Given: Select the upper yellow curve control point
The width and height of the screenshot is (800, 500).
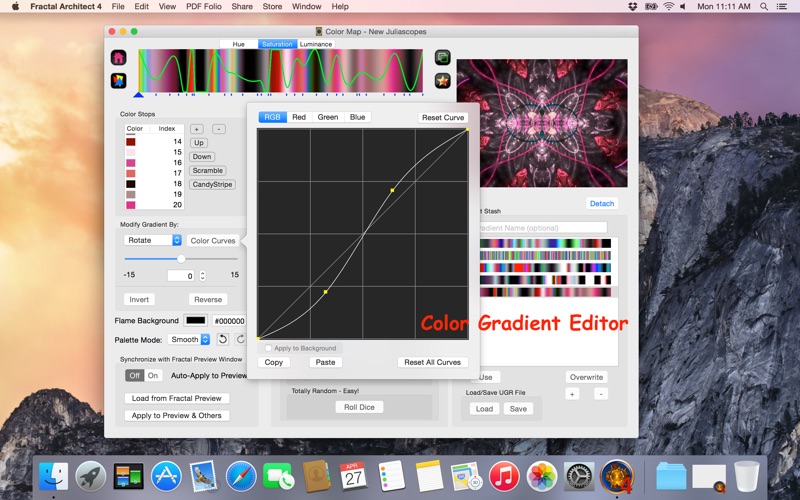Looking at the screenshot, I should click(x=392, y=190).
